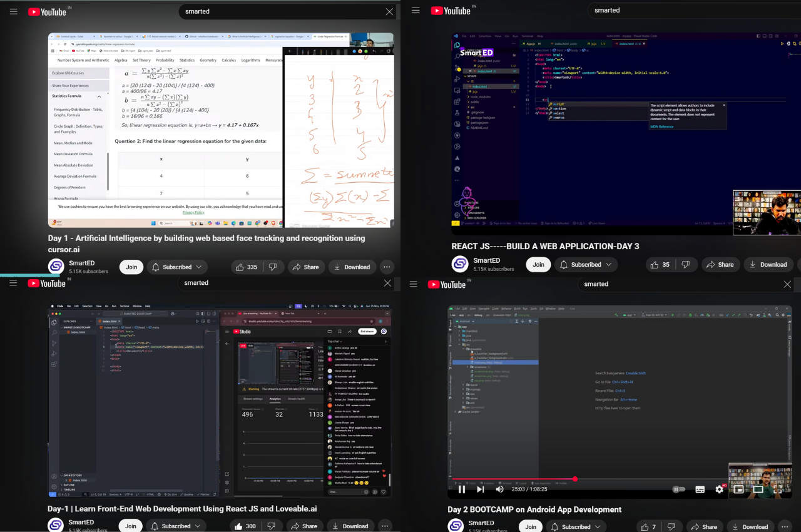This screenshot has height=532, width=801.
Task: Turn on subtitles in Android bootcamp player
Action: pos(700,489)
